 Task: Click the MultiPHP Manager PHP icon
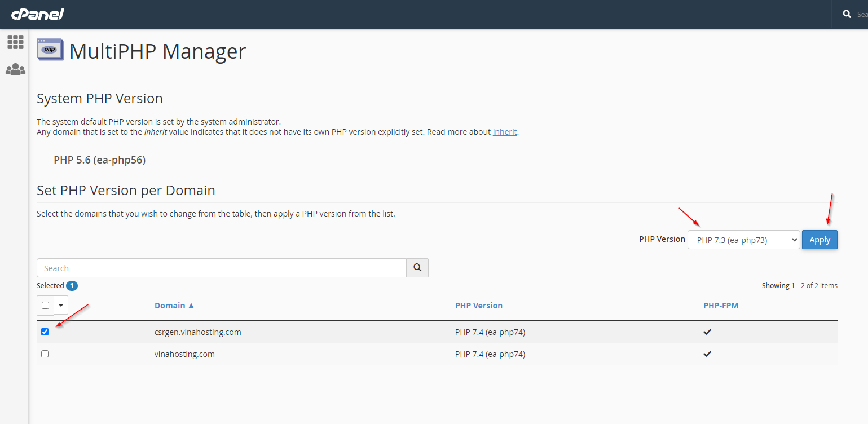point(50,50)
